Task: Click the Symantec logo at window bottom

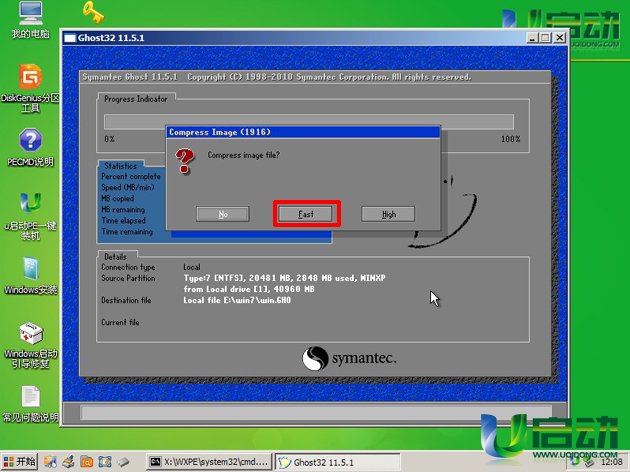Action: tap(350, 358)
